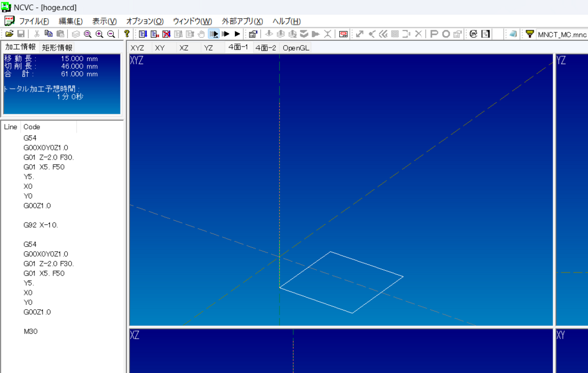Click the grey letter O toolbar icon
Image resolution: width=588 pixels, height=373 pixels.
(x=446, y=34)
